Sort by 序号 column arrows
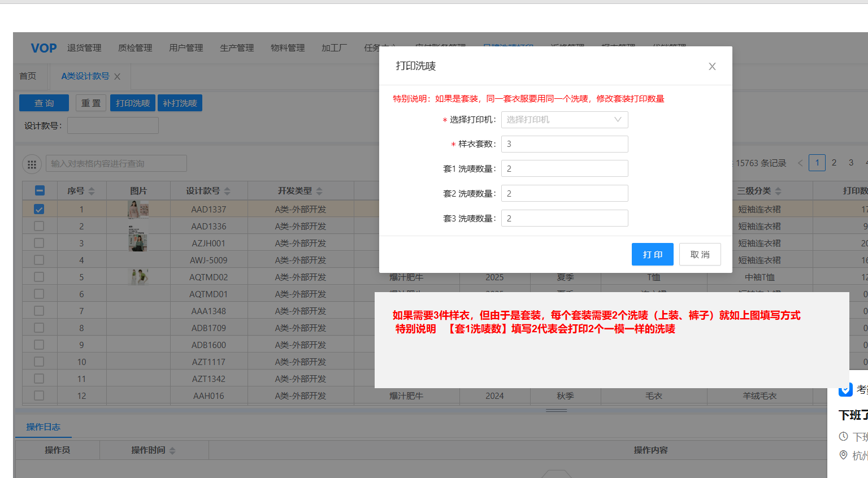This screenshot has height=478, width=868. 92,192
